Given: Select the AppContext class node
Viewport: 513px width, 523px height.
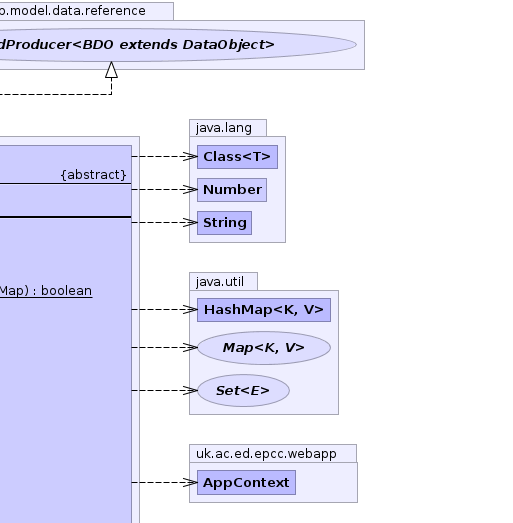Looking at the screenshot, I should pyautogui.click(x=246, y=482).
